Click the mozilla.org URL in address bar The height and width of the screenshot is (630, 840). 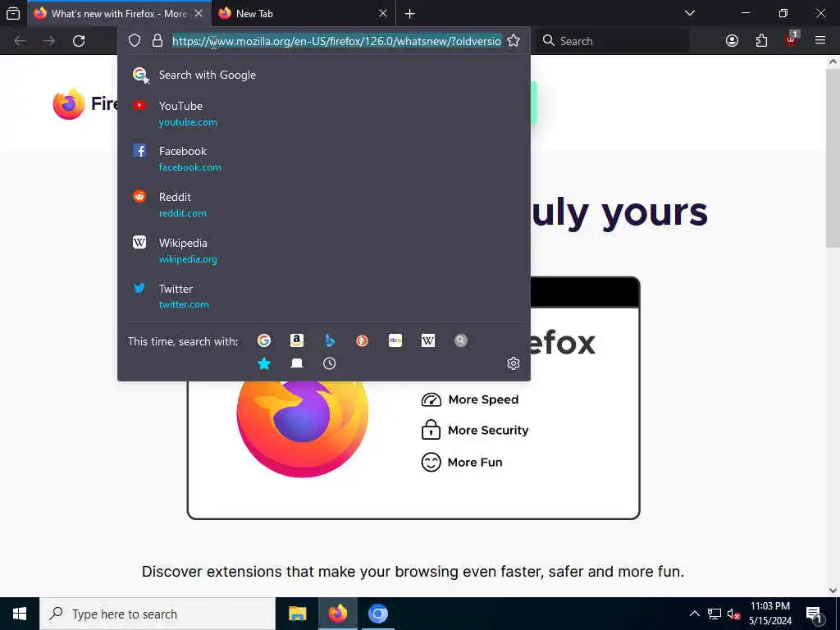pyautogui.click(x=336, y=41)
